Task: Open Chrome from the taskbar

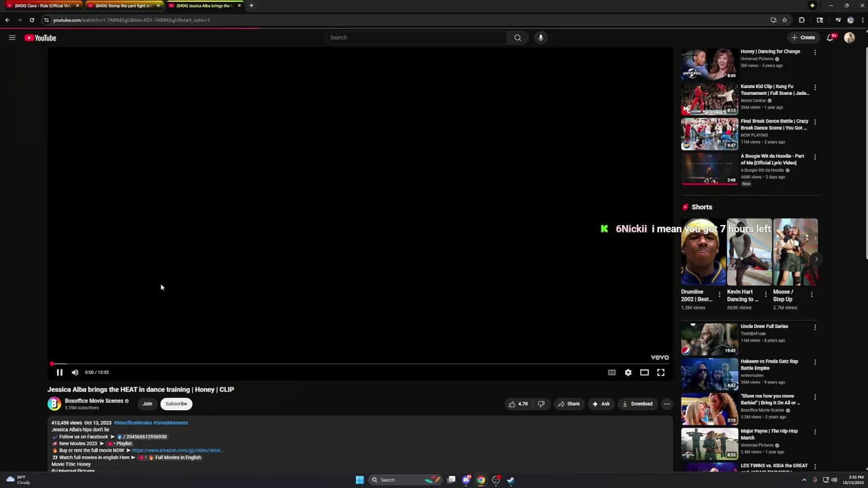Action: (481, 480)
